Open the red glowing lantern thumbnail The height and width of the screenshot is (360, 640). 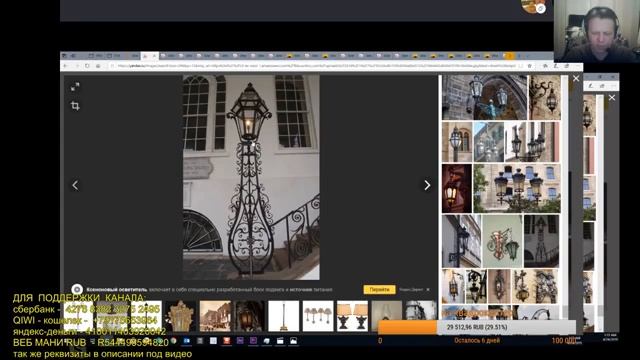[457, 189]
